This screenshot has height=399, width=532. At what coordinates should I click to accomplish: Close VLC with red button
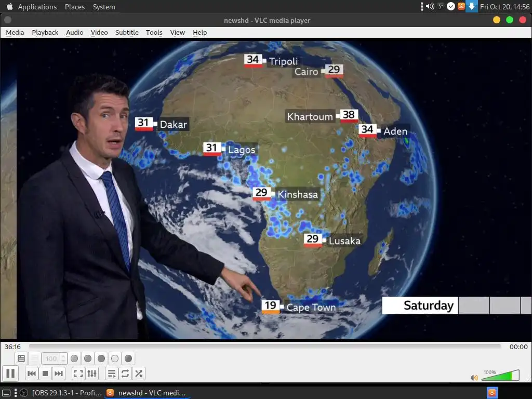(523, 20)
